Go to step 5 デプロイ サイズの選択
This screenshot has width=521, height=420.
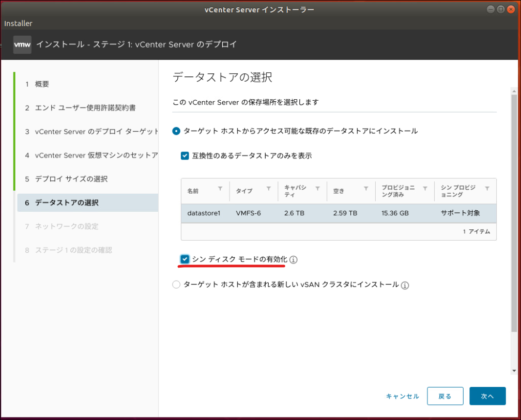click(x=66, y=179)
